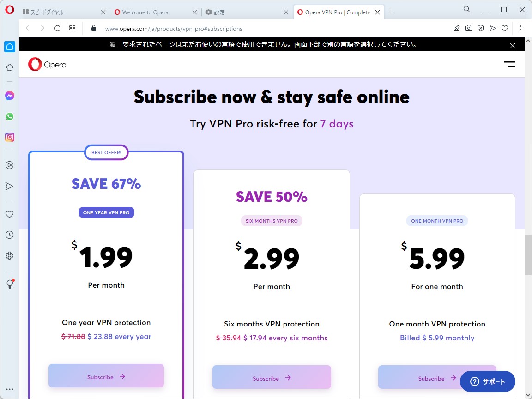The width and height of the screenshot is (532, 399).
Task: Toggle the ad blocker shield in the address bar
Action: click(x=481, y=28)
